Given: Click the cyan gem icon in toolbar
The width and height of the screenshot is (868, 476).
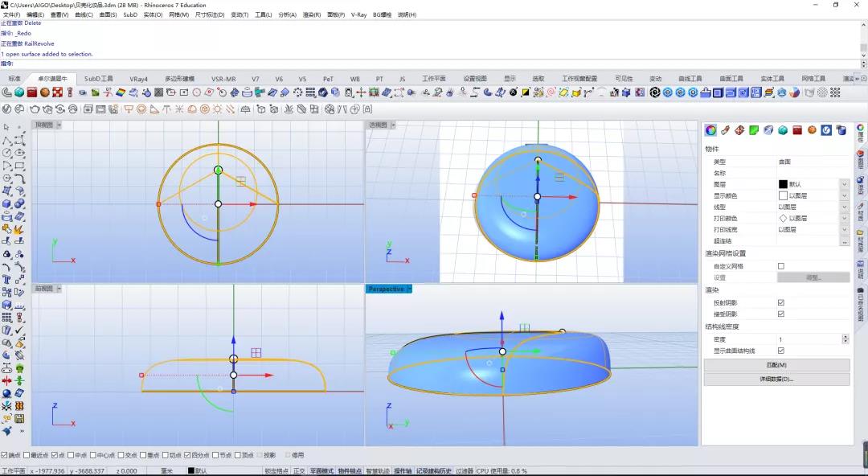Looking at the screenshot, I should tap(19, 92).
